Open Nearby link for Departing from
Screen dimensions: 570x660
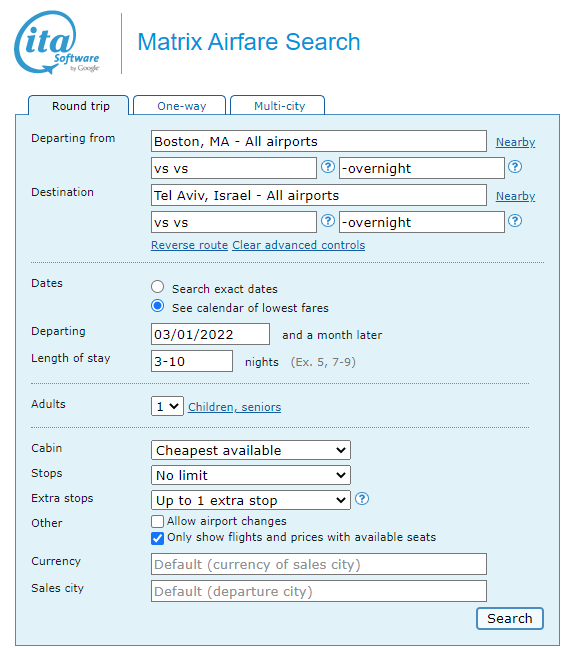[x=515, y=142]
